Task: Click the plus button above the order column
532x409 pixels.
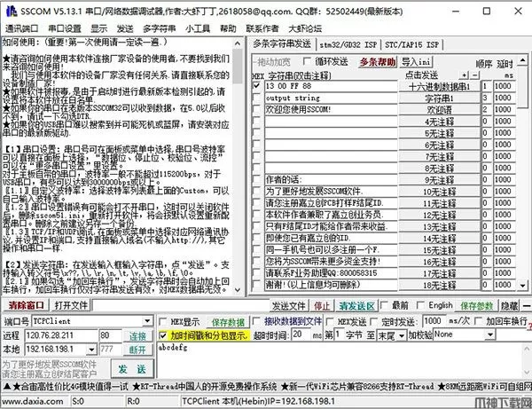Action: 464,75
